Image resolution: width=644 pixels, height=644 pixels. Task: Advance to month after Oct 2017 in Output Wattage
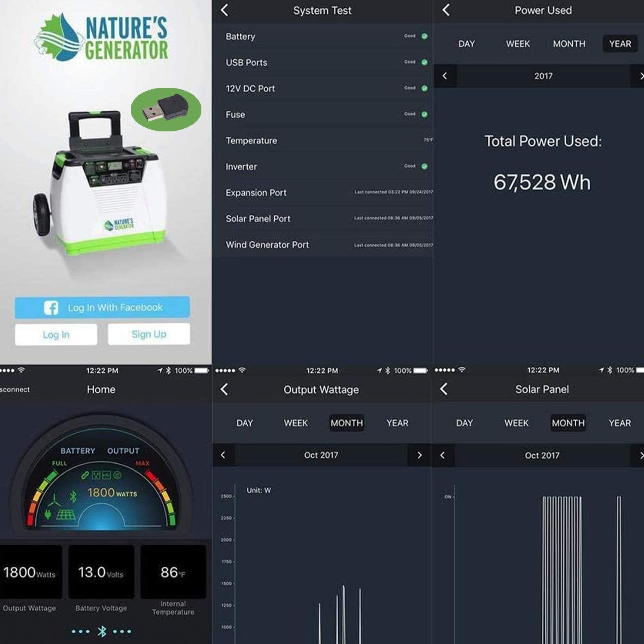click(x=419, y=455)
